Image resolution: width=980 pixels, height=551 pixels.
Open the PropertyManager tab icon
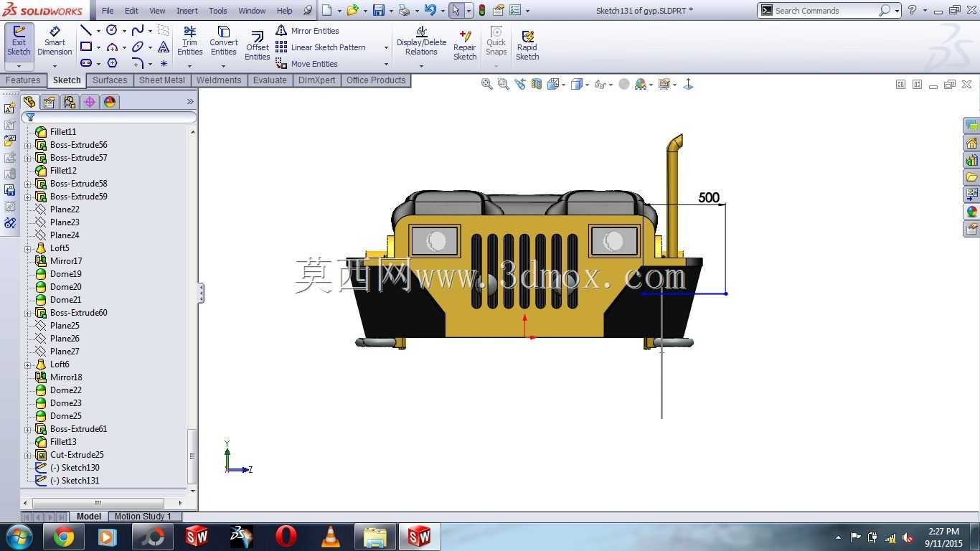pos(49,102)
